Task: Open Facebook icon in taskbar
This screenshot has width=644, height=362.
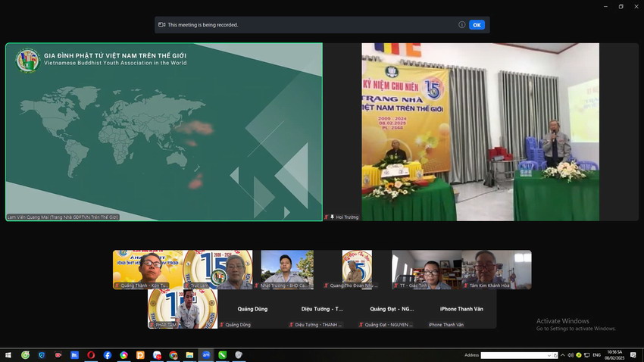Action: [x=107, y=355]
